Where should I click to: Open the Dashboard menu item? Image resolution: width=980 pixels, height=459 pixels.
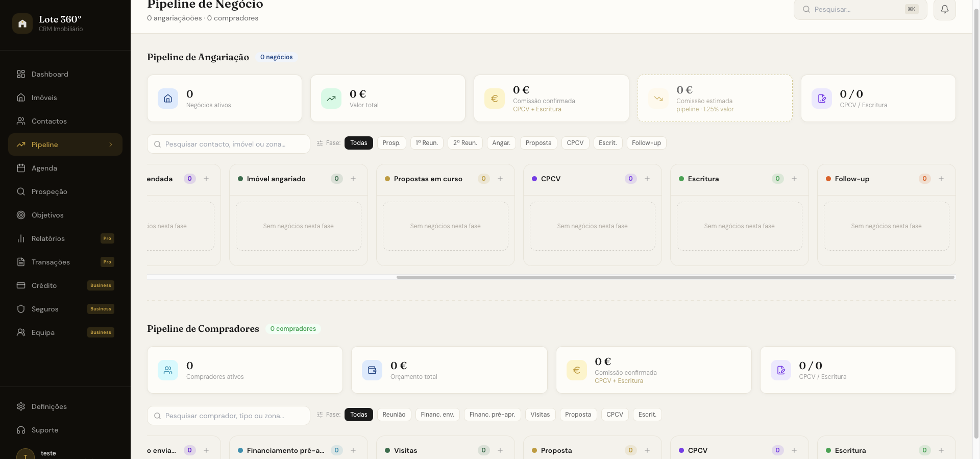click(65, 74)
